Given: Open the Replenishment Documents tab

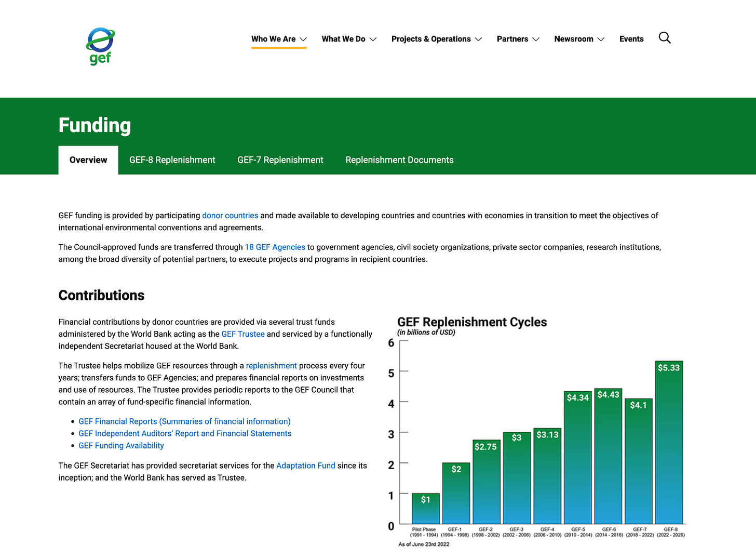Looking at the screenshot, I should (400, 160).
